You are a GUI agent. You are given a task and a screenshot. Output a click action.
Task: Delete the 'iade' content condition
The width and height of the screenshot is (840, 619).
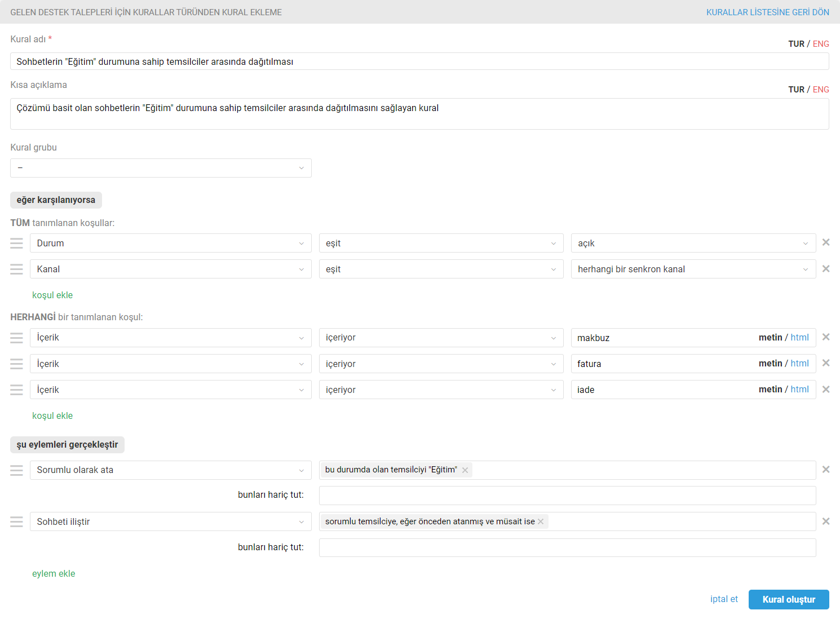coord(826,390)
